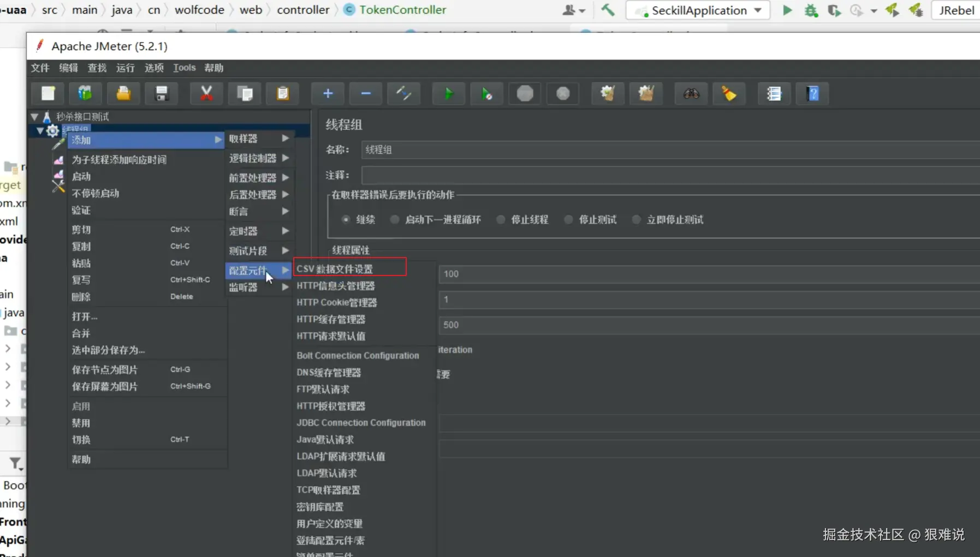Open the Function Helper list icon
The height and width of the screenshot is (557, 980).
774,94
